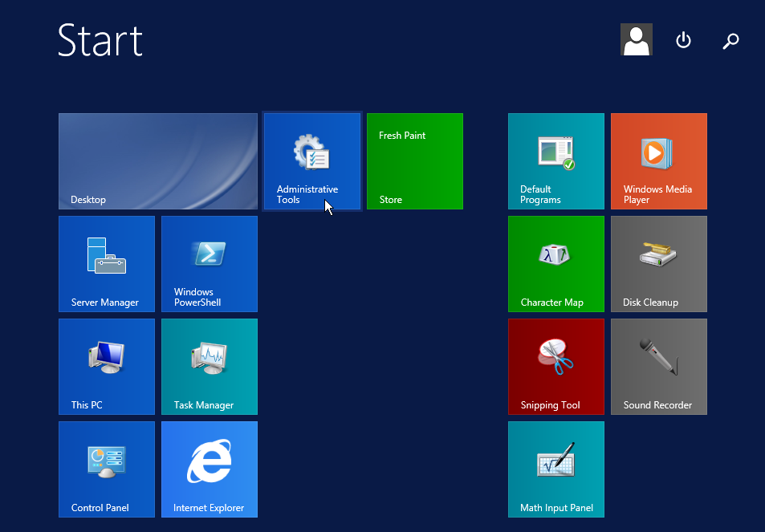
Task: Open the Administrative Tools tile
Action: click(311, 160)
